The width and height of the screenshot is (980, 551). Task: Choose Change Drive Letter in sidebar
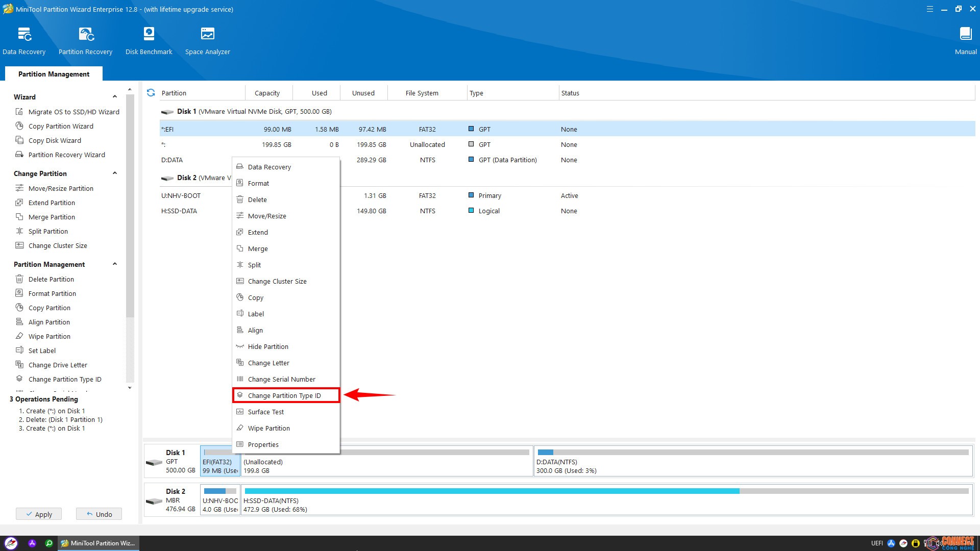[52, 365]
